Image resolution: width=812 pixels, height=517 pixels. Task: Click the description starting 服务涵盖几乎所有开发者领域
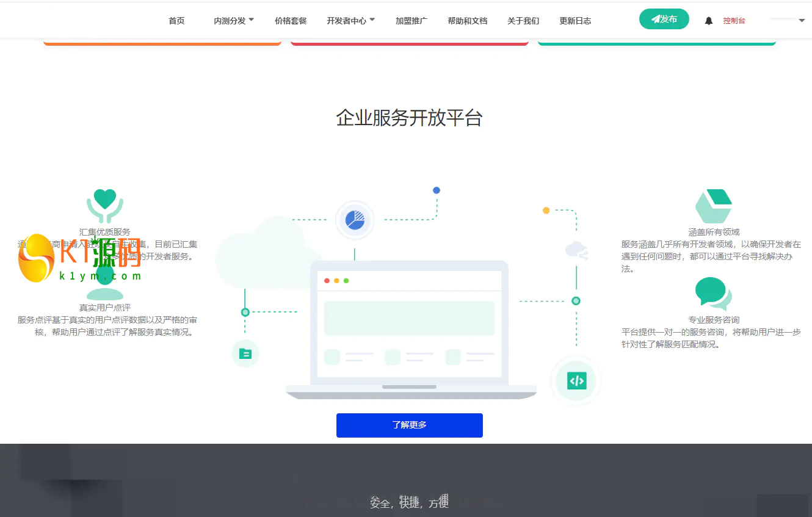(x=711, y=256)
